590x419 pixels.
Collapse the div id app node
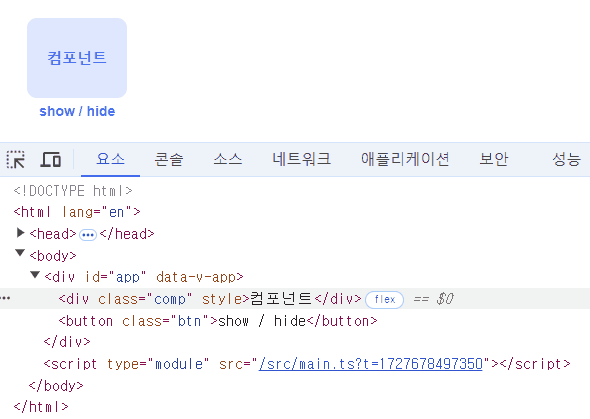point(35,275)
